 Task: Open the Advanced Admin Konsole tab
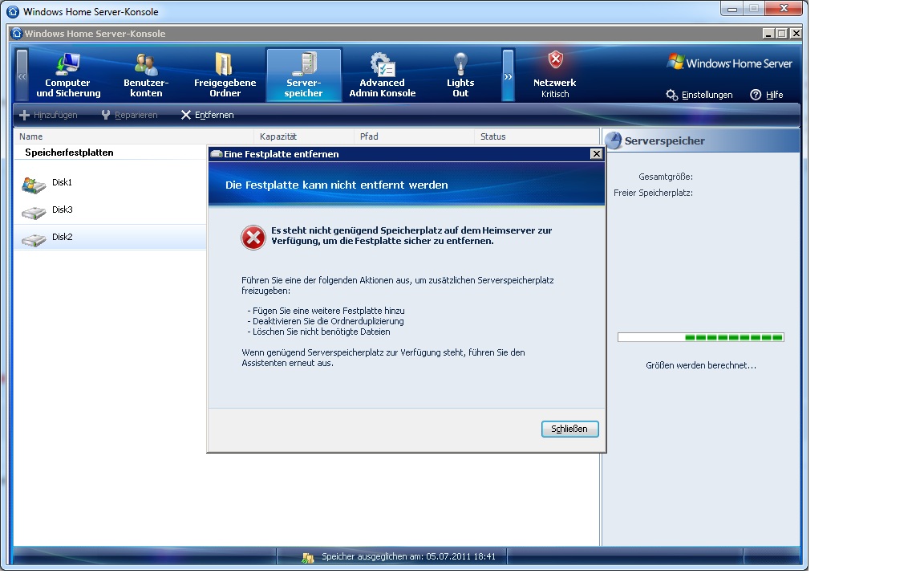pos(383,75)
